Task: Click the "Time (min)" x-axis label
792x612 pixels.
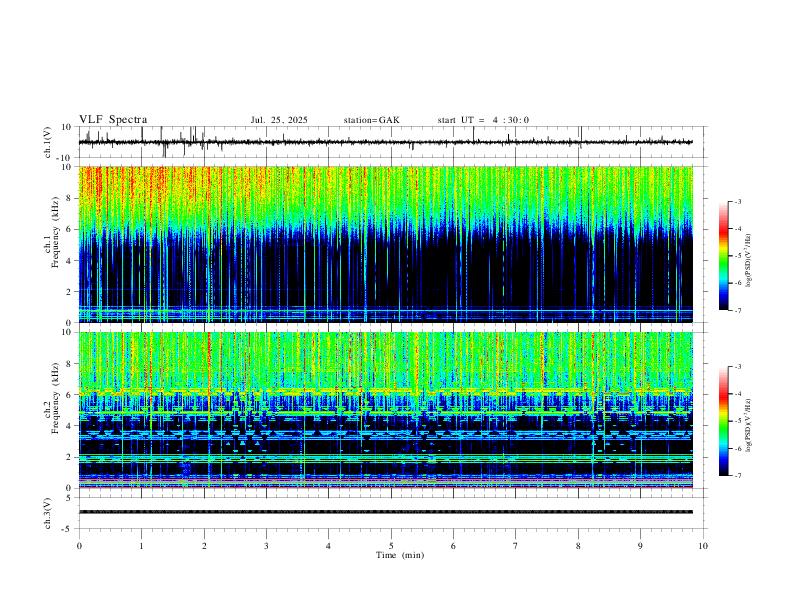Action: click(x=400, y=555)
